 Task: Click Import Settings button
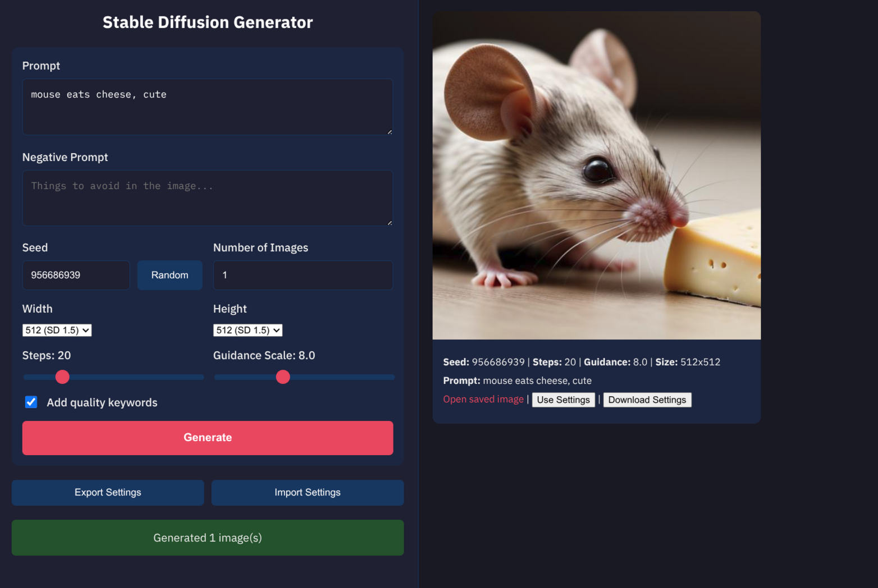[x=308, y=493]
